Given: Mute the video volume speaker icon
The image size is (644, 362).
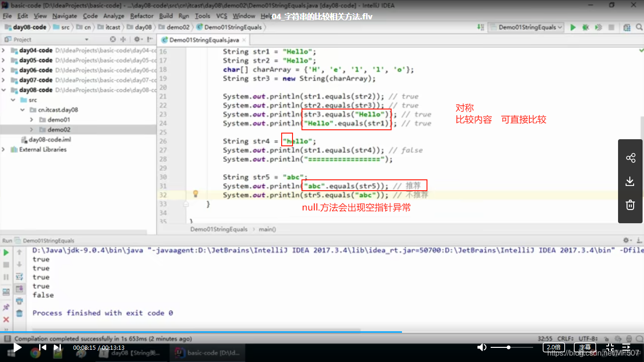Looking at the screenshot, I should tap(482, 347).
